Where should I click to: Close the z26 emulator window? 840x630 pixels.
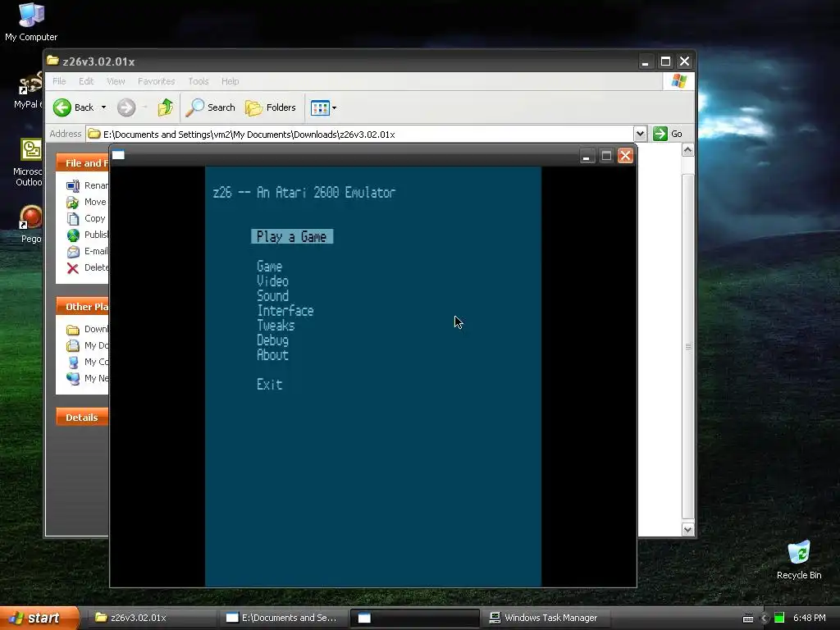click(625, 156)
